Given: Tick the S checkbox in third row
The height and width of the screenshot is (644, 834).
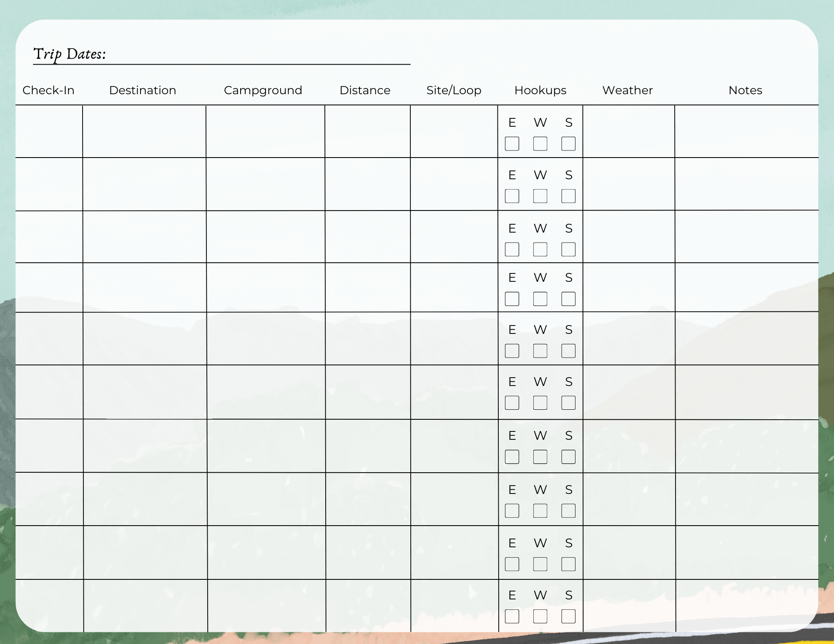Looking at the screenshot, I should (x=568, y=249).
